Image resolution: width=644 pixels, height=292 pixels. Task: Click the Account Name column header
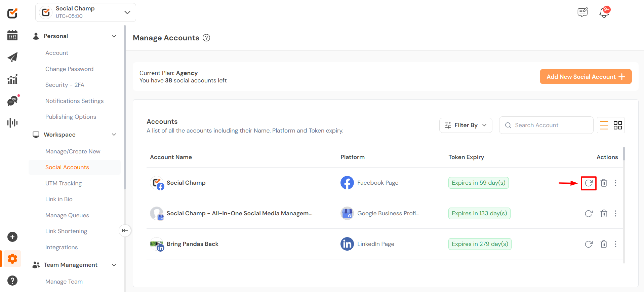[x=171, y=157]
